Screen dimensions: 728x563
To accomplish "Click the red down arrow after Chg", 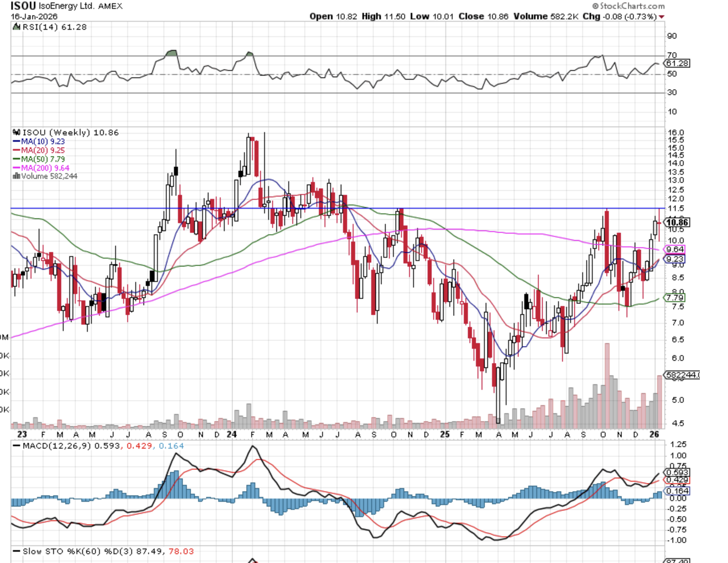I will (662, 17).
